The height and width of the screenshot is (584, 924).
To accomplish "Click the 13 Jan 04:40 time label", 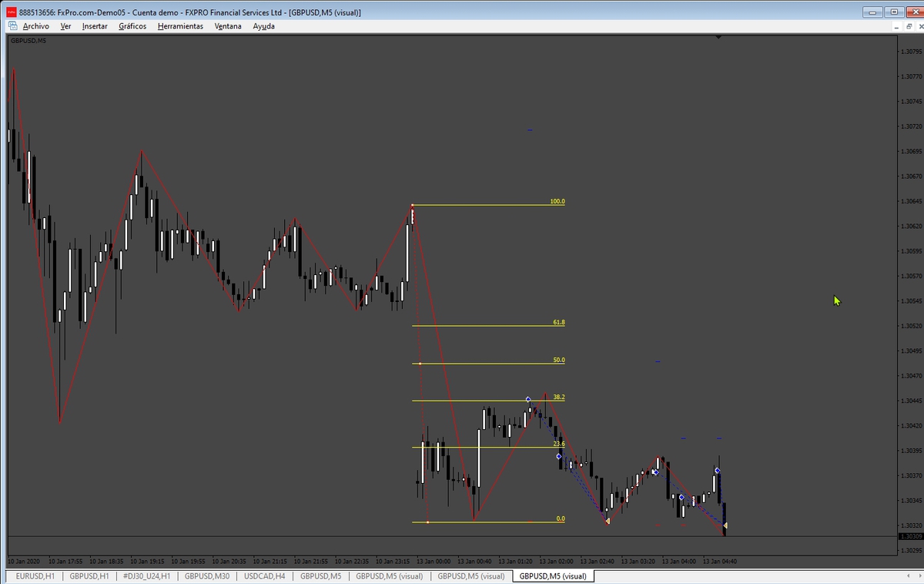I will click(721, 561).
